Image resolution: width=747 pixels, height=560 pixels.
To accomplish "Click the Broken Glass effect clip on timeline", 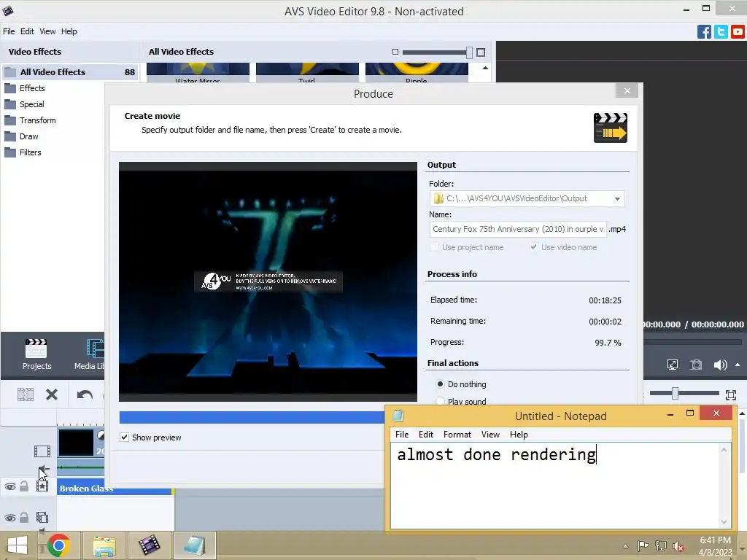I will click(x=115, y=489).
